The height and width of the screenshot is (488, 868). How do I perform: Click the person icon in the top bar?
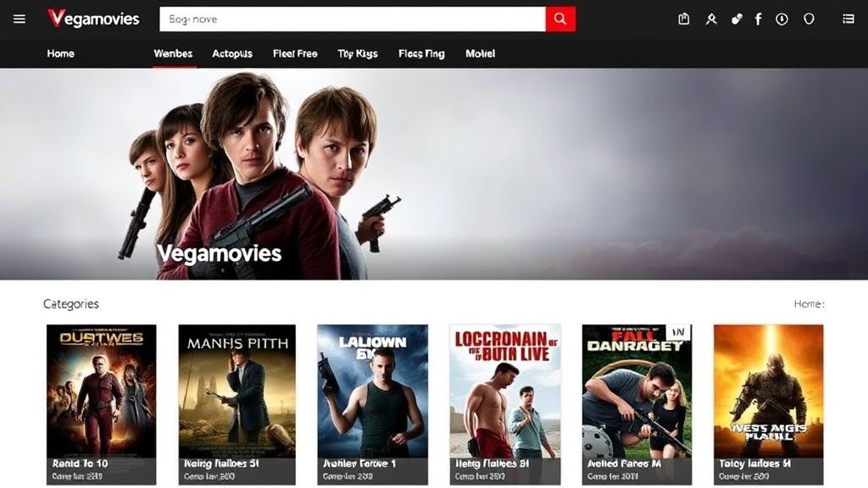(x=711, y=18)
